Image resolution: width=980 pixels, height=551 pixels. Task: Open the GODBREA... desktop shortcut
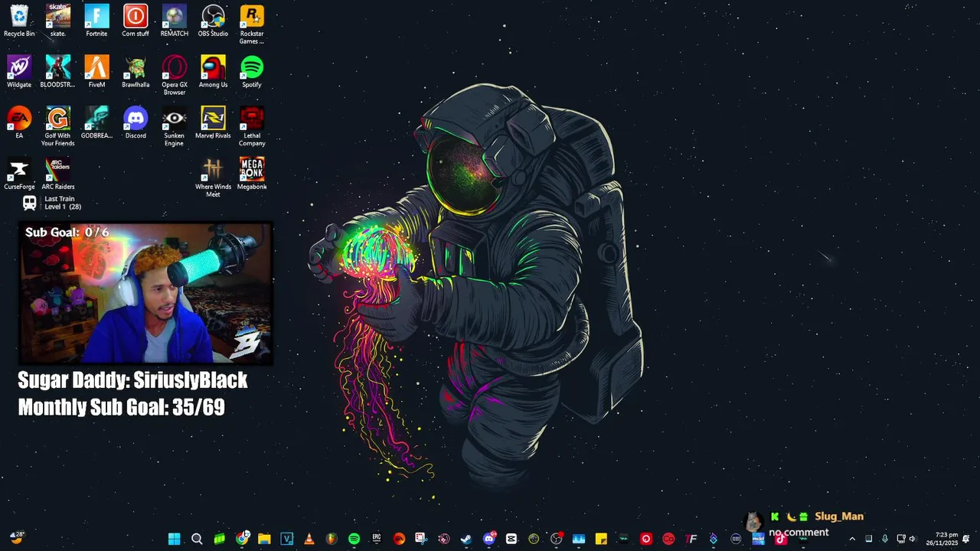[x=96, y=122]
